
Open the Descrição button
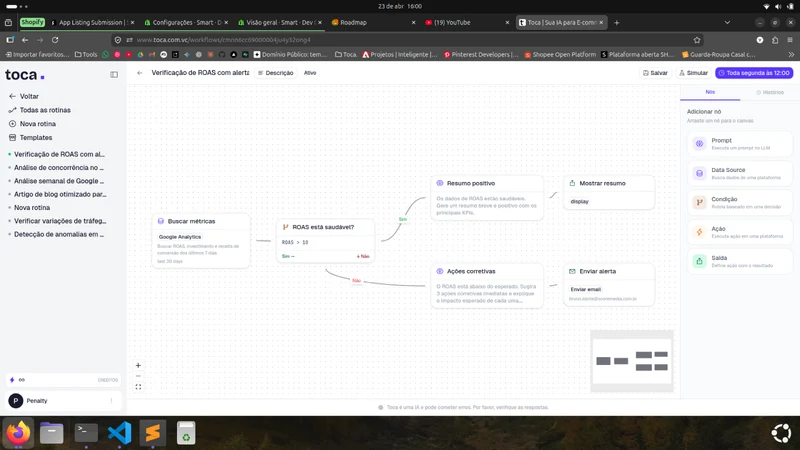click(276, 73)
